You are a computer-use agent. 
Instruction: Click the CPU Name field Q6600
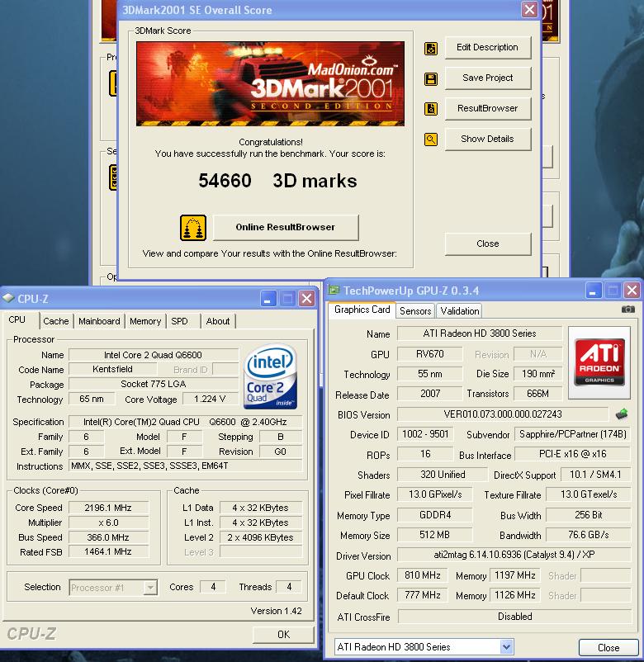pyautogui.click(x=153, y=355)
